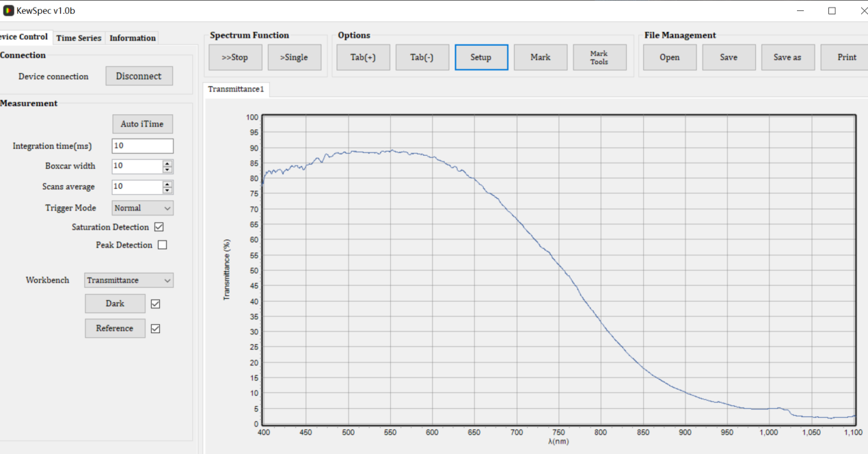Toggle Saturation Detection checkbox
The height and width of the screenshot is (454, 868).
(x=159, y=227)
